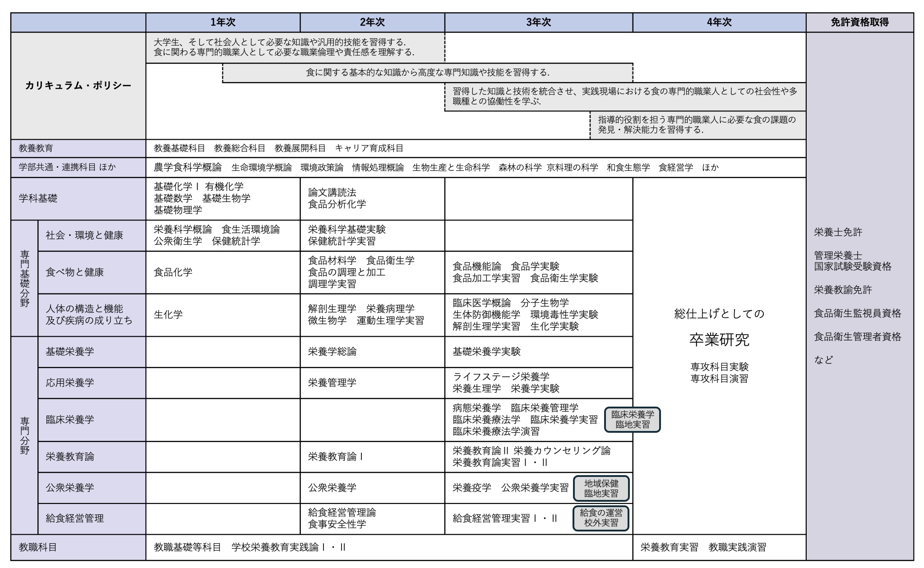Click 栄養科学概論 in 1年次 column

[183, 229]
